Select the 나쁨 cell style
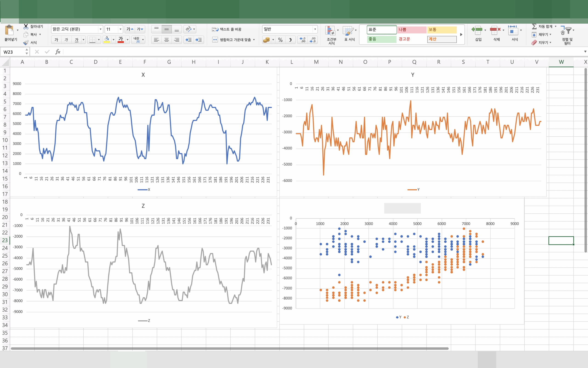This screenshot has width=588, height=368. click(412, 29)
